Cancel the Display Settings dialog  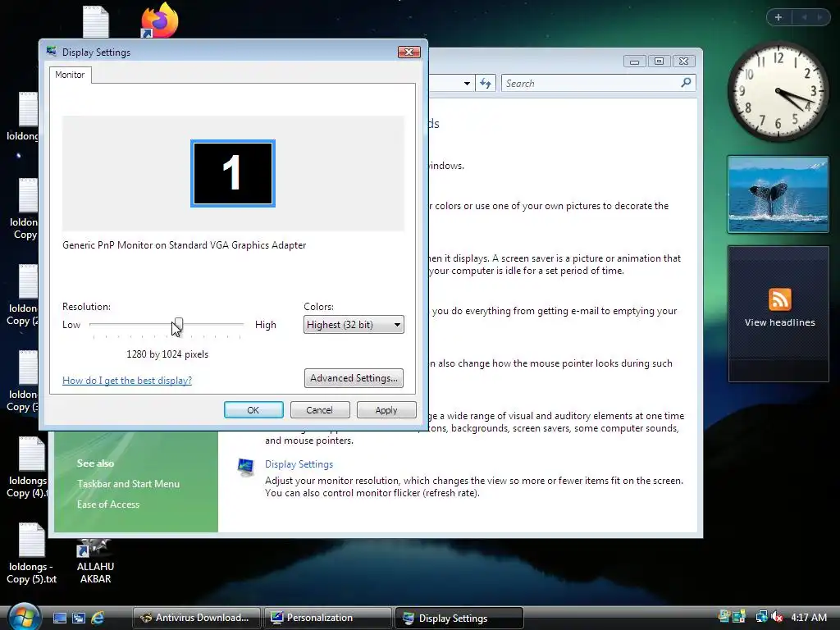[x=320, y=410]
